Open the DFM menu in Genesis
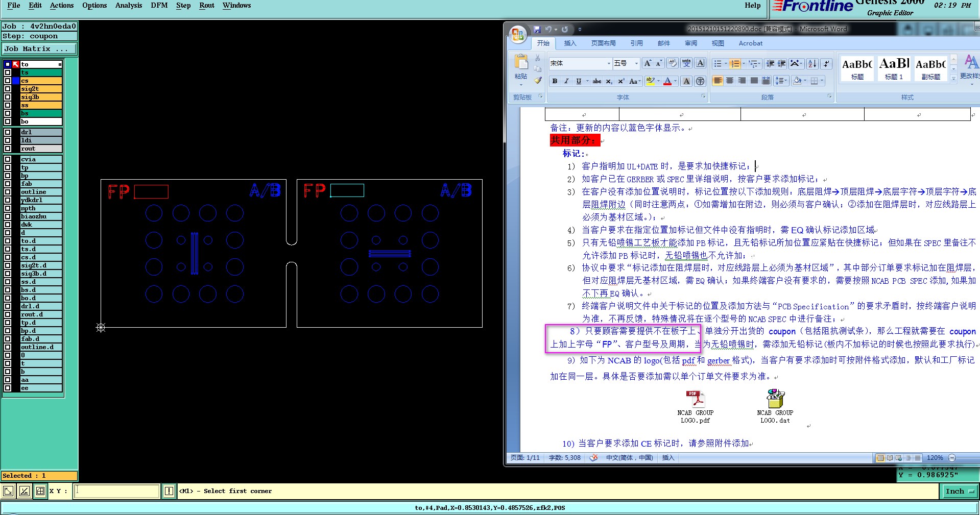This screenshot has height=515, width=980. 159,5
